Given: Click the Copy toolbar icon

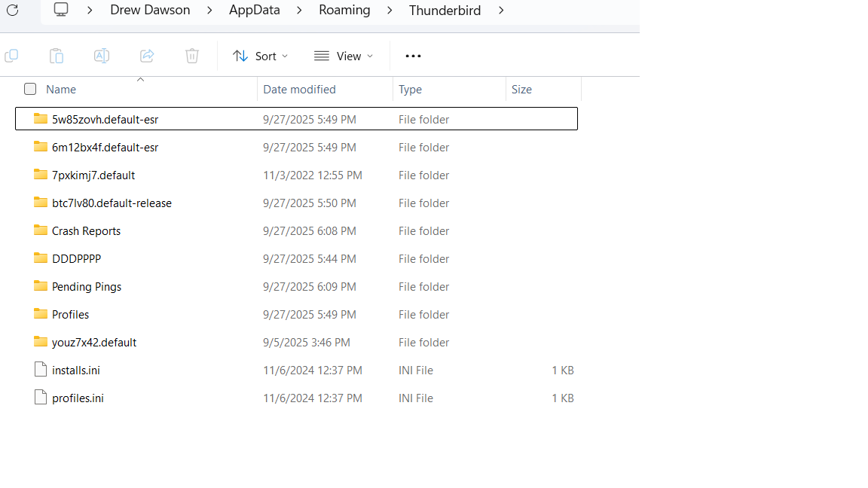Looking at the screenshot, I should 11,56.
